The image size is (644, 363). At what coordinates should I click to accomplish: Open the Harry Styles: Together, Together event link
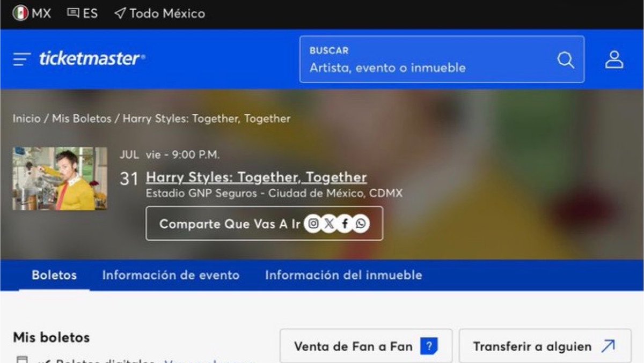[x=257, y=177]
